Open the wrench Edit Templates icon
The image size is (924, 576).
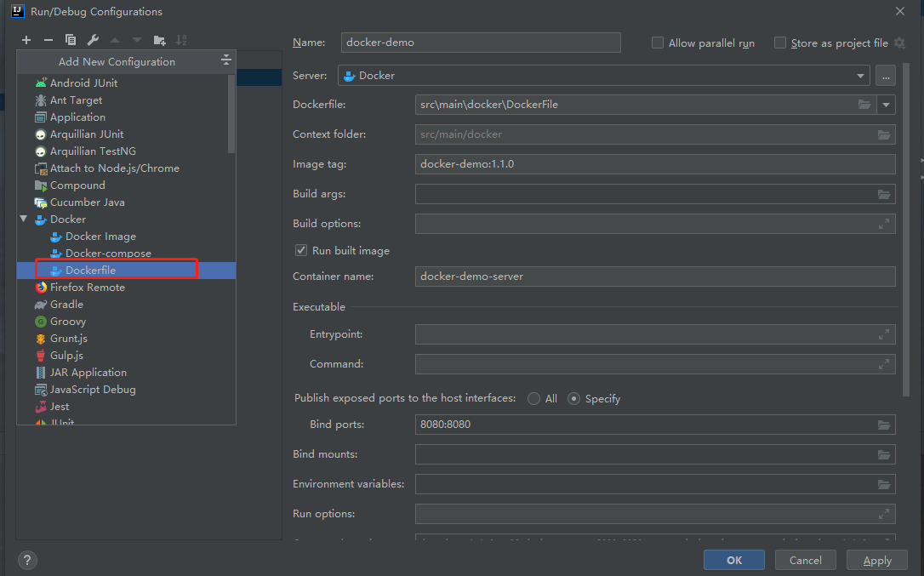[93, 40]
